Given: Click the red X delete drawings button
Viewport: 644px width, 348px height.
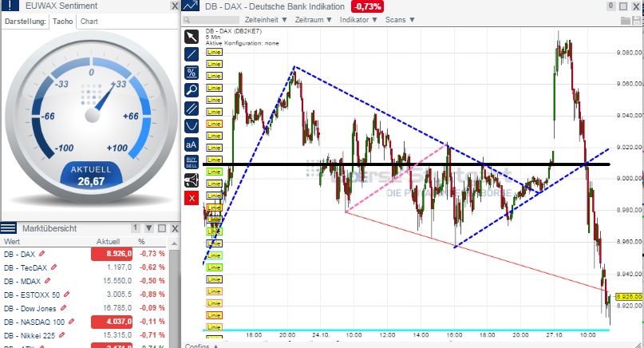Looking at the screenshot, I should click(192, 198).
